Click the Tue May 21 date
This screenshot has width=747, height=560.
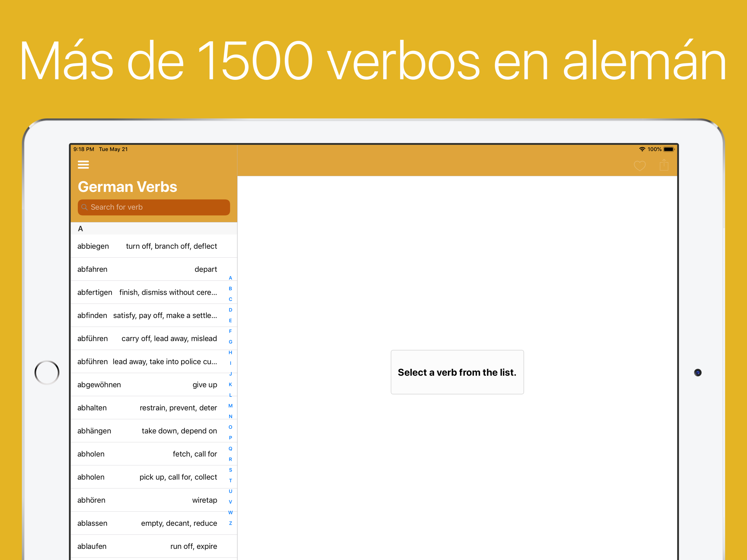[113, 149]
